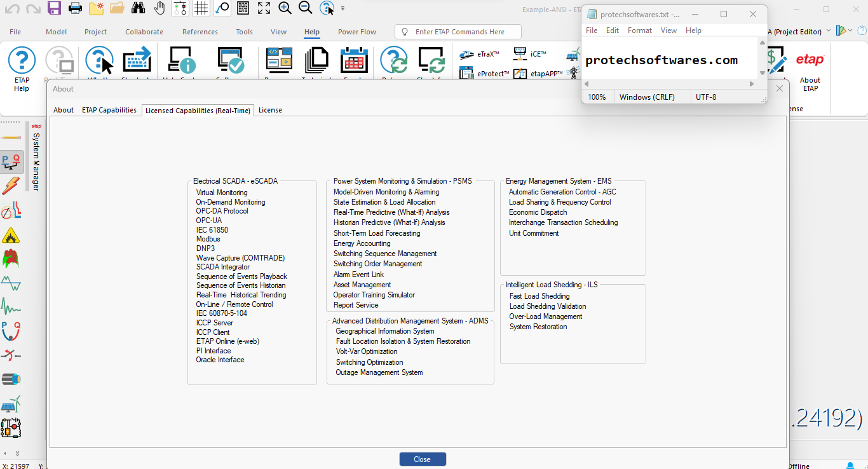
Task: Click the binoculars Find icon
Action: click(139, 8)
